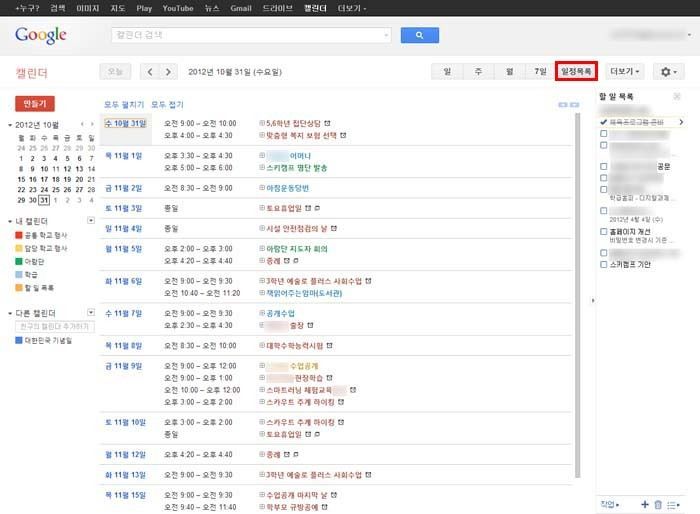Check the task dated 2012년 4월 4일

(x=604, y=210)
